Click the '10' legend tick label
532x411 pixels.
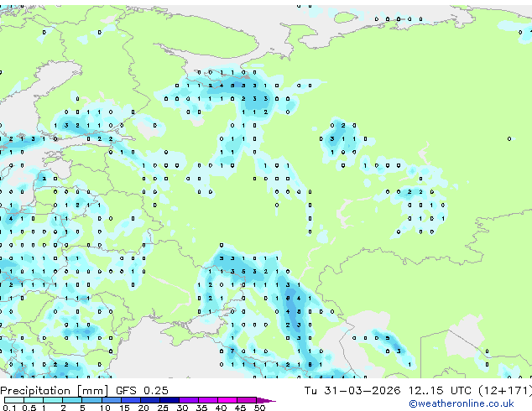tap(105, 408)
